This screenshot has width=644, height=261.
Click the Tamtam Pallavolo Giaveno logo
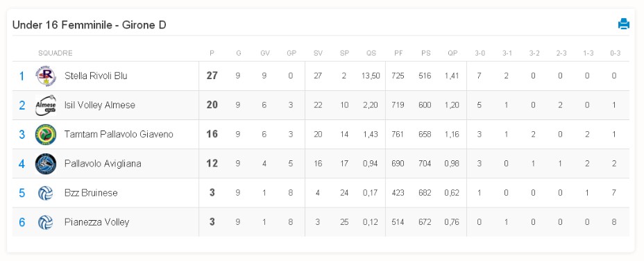click(x=46, y=135)
